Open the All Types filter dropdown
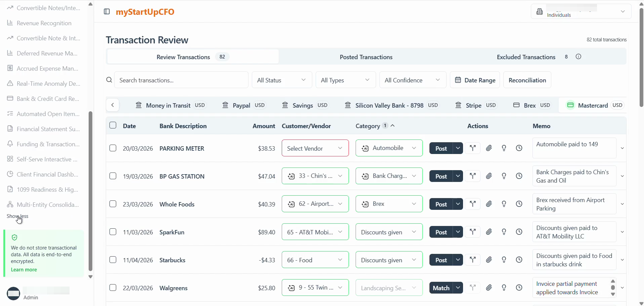Image resolution: width=644 pixels, height=306 pixels. (x=346, y=80)
